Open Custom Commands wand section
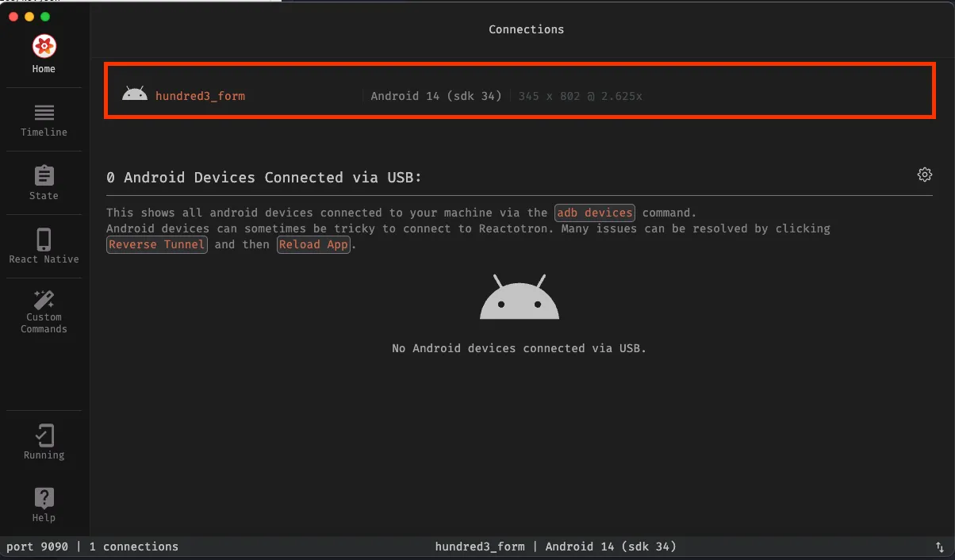Image resolution: width=955 pixels, height=560 pixels. click(44, 311)
